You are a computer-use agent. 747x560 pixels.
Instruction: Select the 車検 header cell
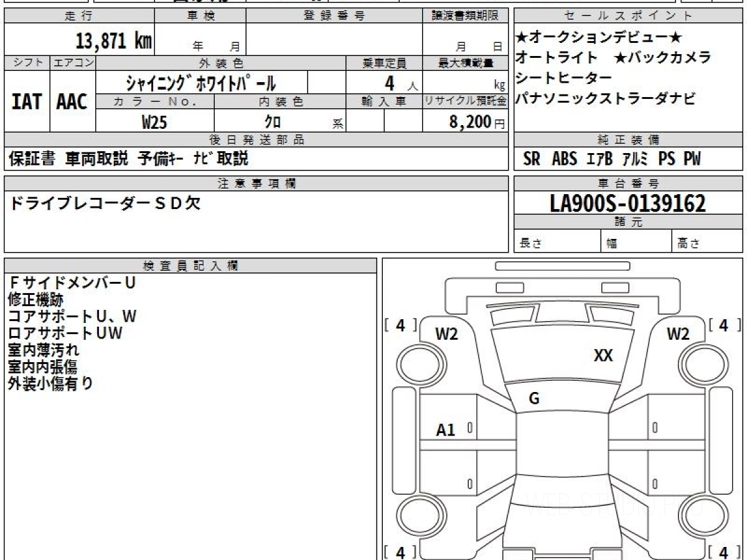[x=200, y=16]
